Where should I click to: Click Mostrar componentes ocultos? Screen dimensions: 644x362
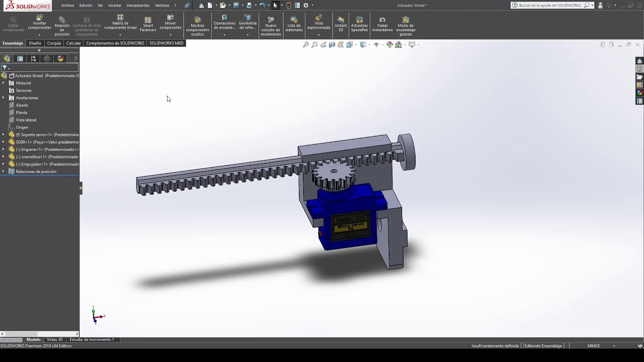[x=197, y=26]
